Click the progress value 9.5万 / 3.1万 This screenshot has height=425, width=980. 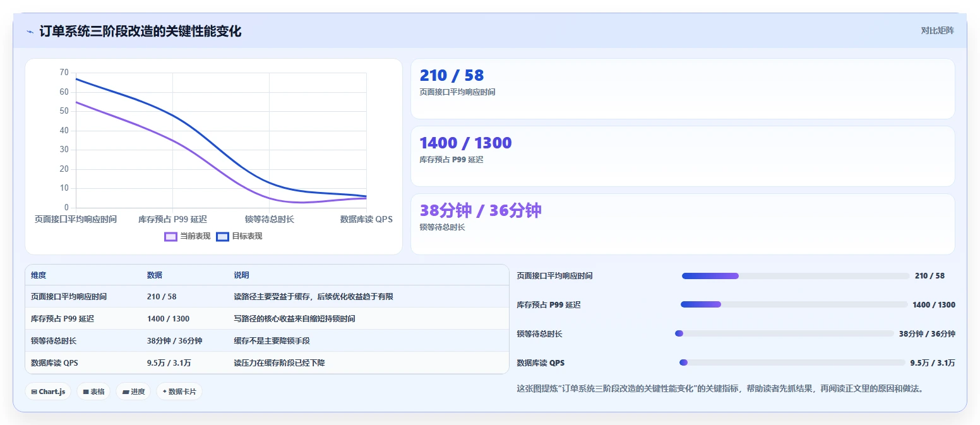(933, 363)
